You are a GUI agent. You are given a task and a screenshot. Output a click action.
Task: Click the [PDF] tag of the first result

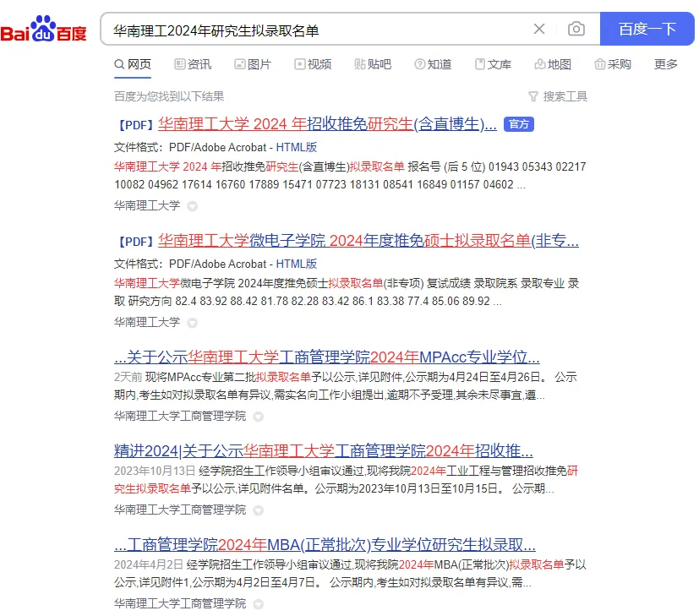pyautogui.click(x=135, y=125)
